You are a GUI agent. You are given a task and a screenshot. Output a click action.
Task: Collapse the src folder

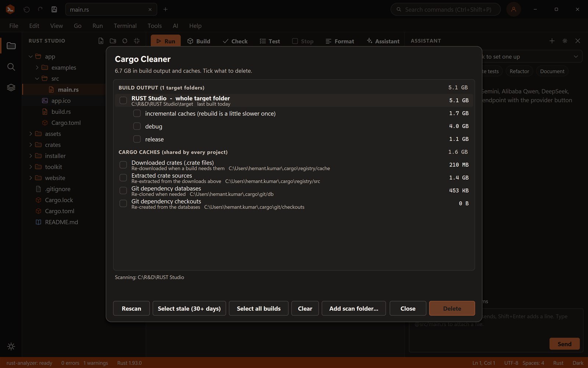tap(37, 79)
